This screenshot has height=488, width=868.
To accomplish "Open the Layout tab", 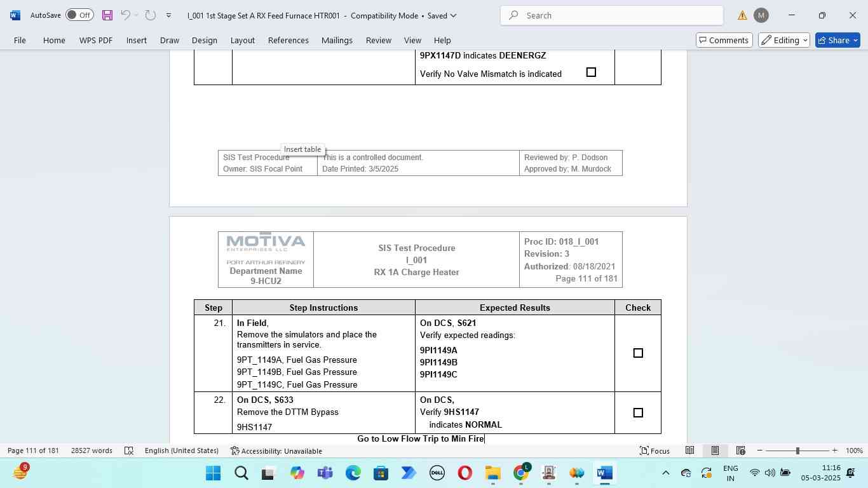I will (243, 40).
